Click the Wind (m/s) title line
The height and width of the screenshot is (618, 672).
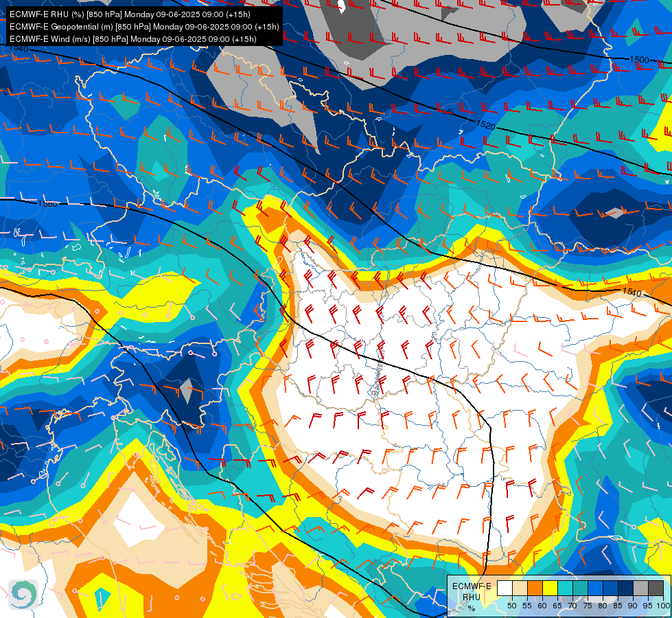133,39
